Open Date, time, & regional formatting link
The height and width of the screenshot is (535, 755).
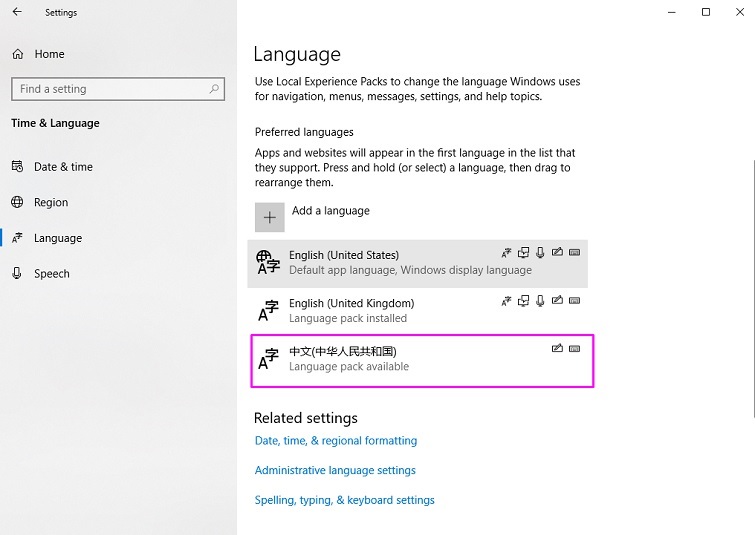(x=336, y=441)
